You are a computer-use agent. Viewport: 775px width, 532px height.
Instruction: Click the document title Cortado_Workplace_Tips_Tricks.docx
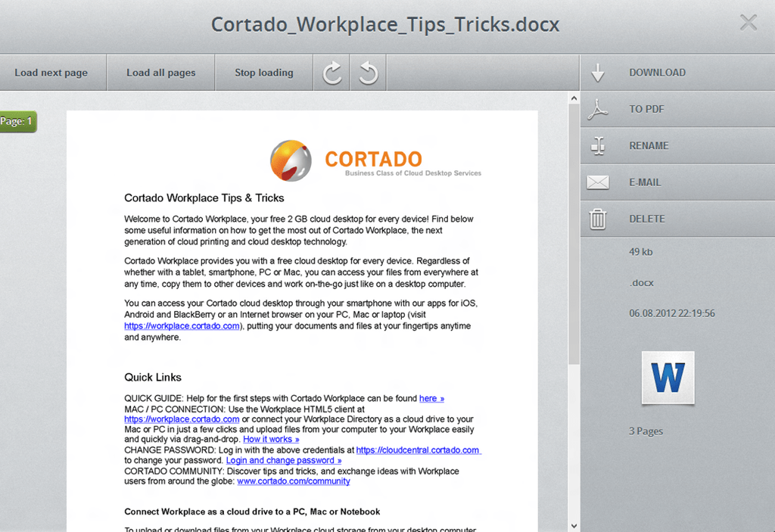(385, 24)
